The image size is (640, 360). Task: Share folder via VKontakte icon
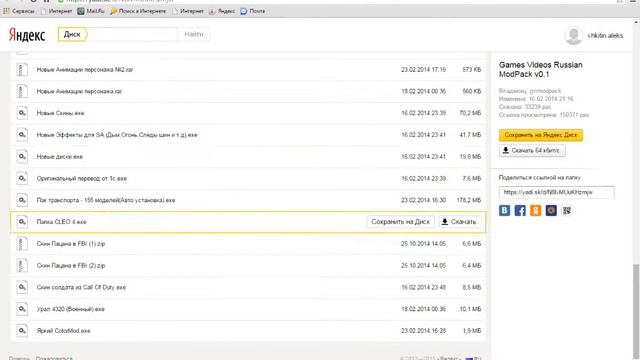click(504, 210)
